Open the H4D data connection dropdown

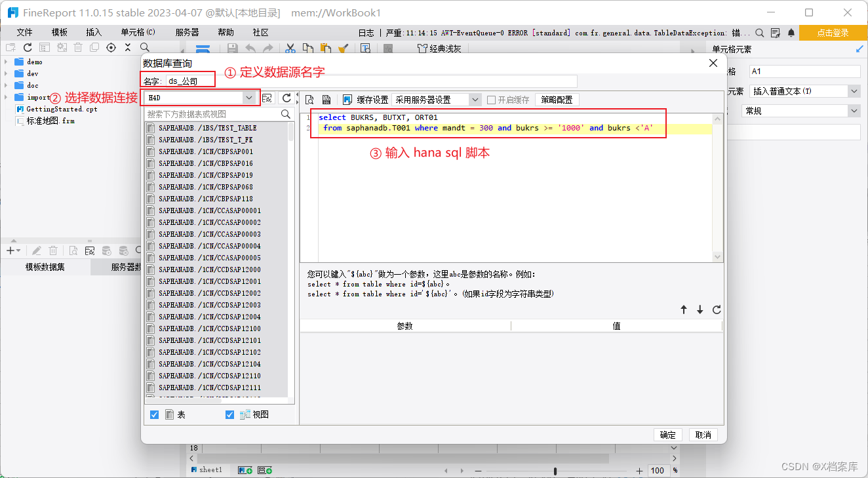click(249, 98)
